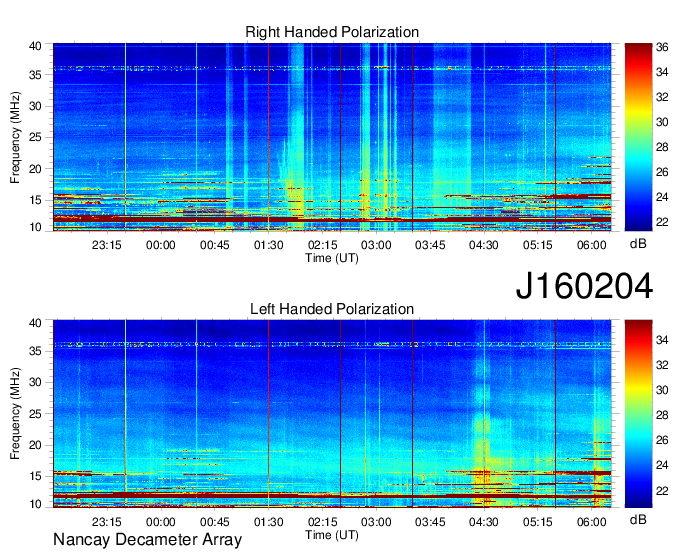Click the 23:15 time tick on the left-handed plot
The height and width of the screenshot is (552, 680).
(x=107, y=522)
